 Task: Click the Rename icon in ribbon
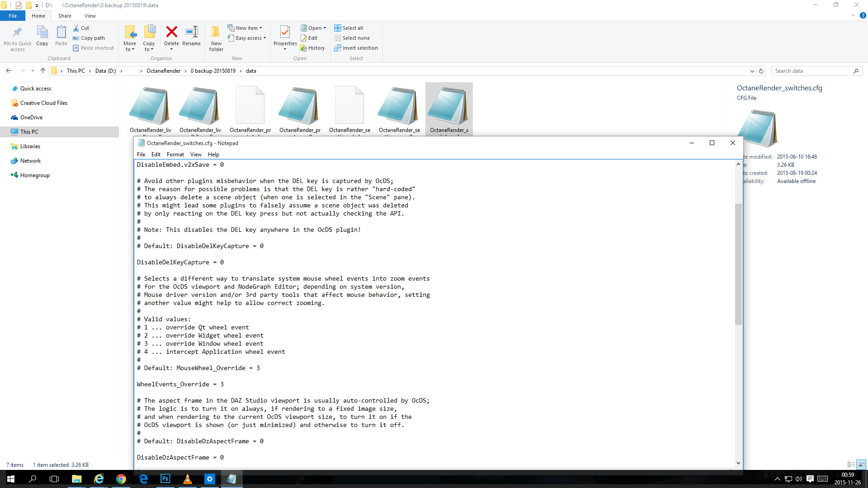191,33
